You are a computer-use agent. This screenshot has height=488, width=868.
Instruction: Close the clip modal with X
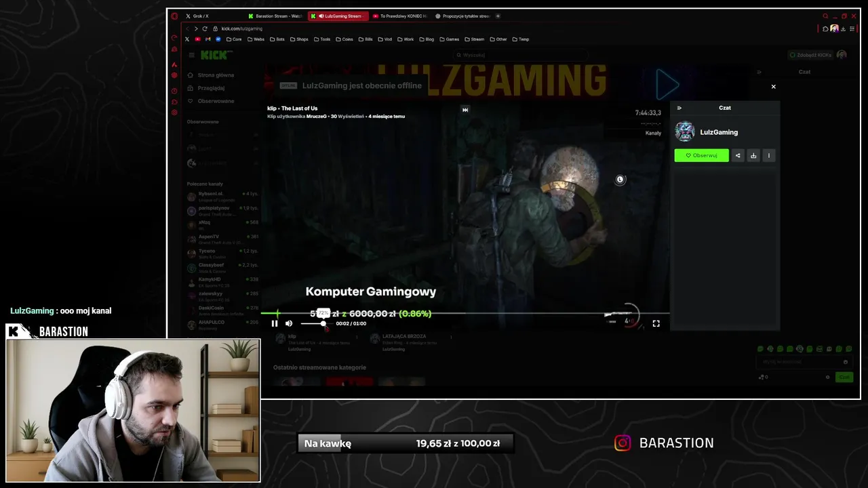tap(773, 87)
